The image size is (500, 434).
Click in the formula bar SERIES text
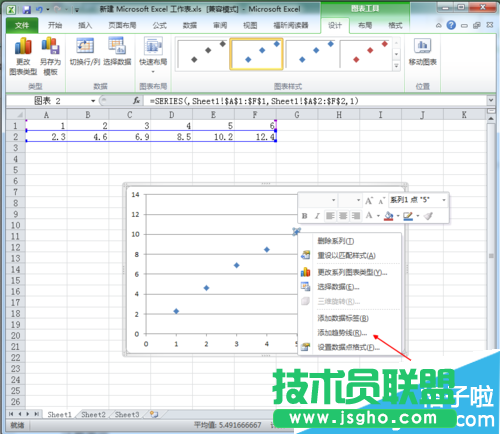(254, 101)
